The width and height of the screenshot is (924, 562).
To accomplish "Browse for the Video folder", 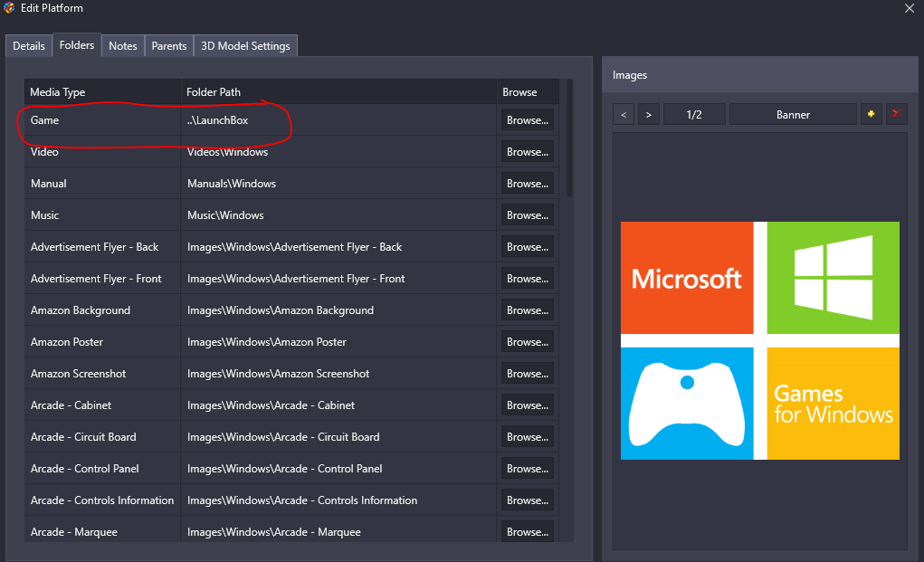I will [528, 152].
